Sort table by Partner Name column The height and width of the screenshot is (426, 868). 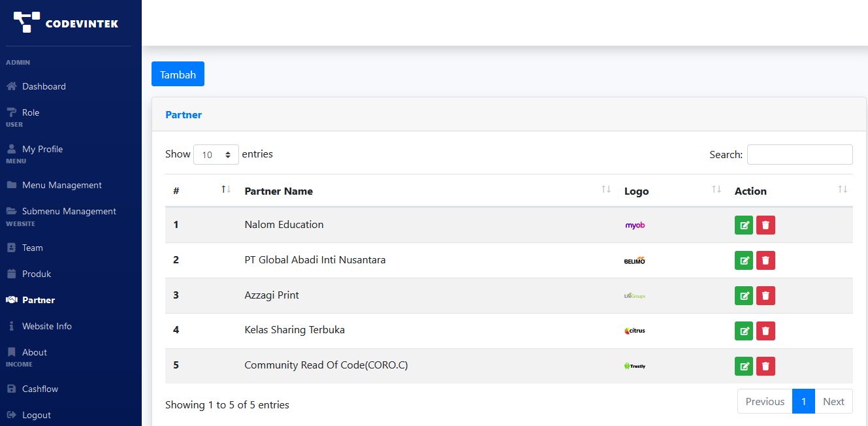tap(278, 191)
